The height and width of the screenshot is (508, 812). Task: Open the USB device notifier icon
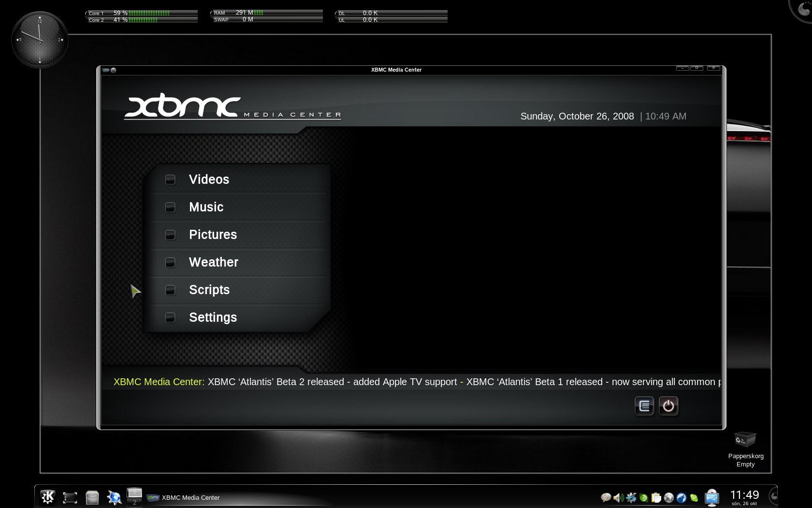pyautogui.click(x=712, y=497)
